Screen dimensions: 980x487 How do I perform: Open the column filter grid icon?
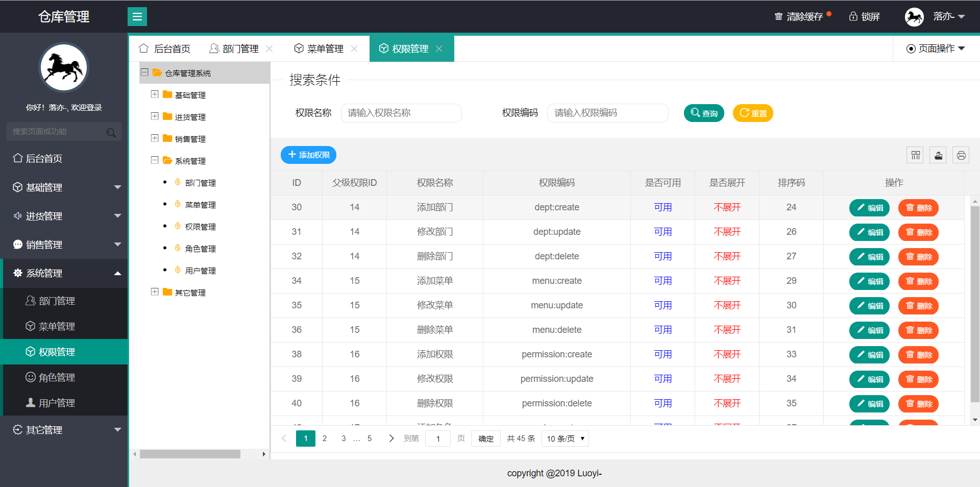(x=915, y=155)
